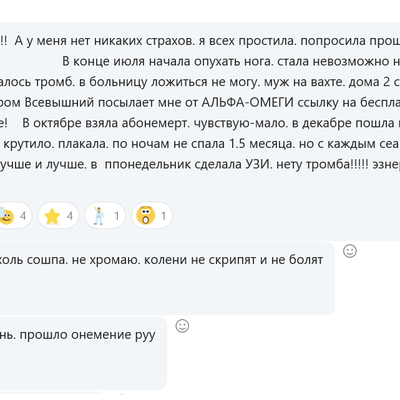Screen dimensions: 400x400
Task: Click the phrase 'нету тромба!!!!!'
Action: click(321, 165)
